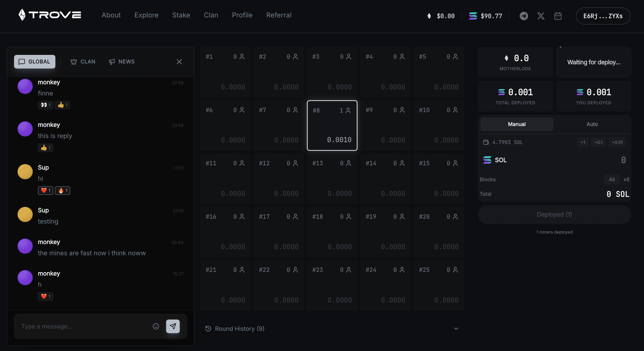The image size is (644, 351).
Task: Select All blocks
Action: coord(612,180)
